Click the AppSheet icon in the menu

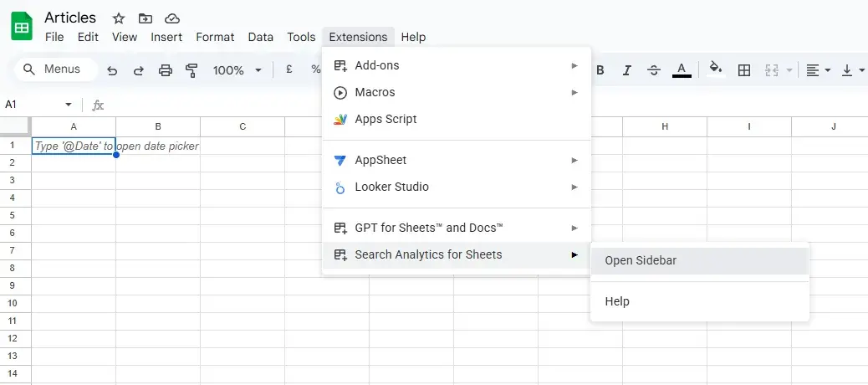340,161
